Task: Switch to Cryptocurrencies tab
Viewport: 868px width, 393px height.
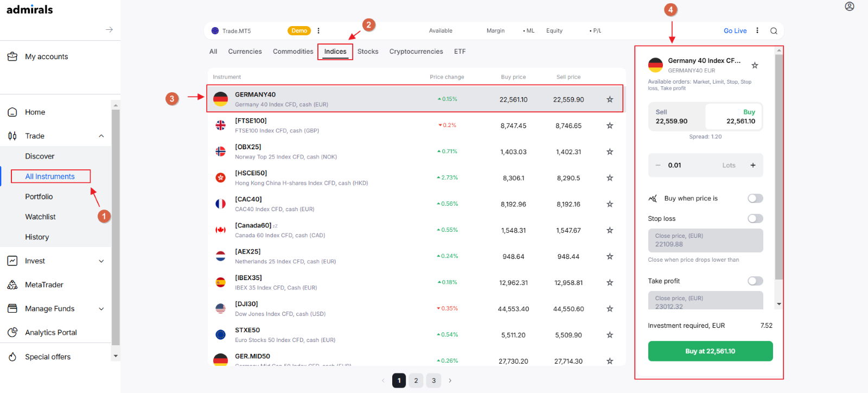Action: coord(416,52)
